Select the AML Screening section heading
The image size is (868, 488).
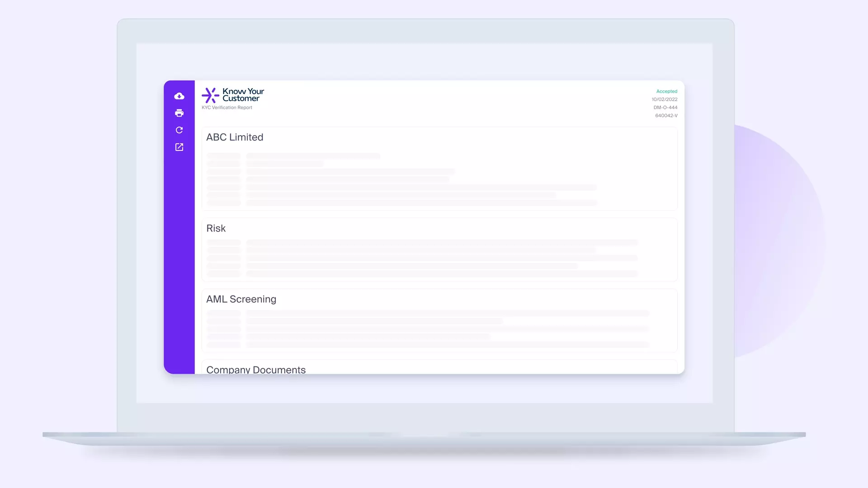click(241, 299)
